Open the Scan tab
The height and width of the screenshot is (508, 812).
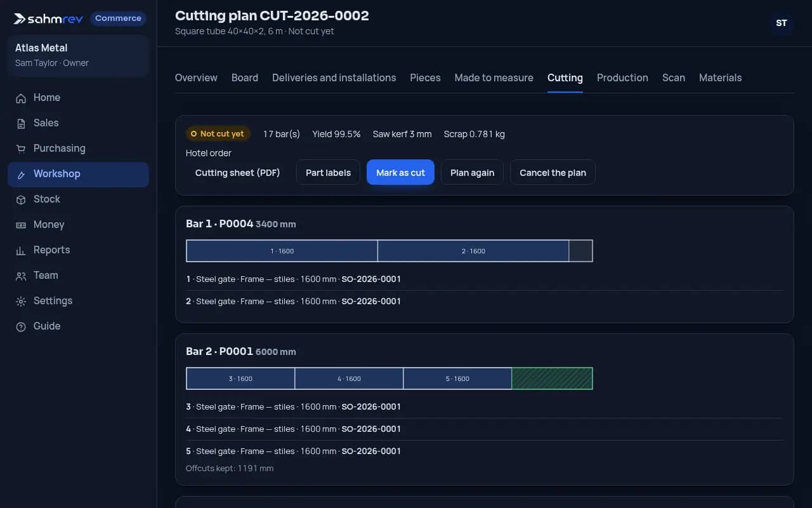[674, 77]
